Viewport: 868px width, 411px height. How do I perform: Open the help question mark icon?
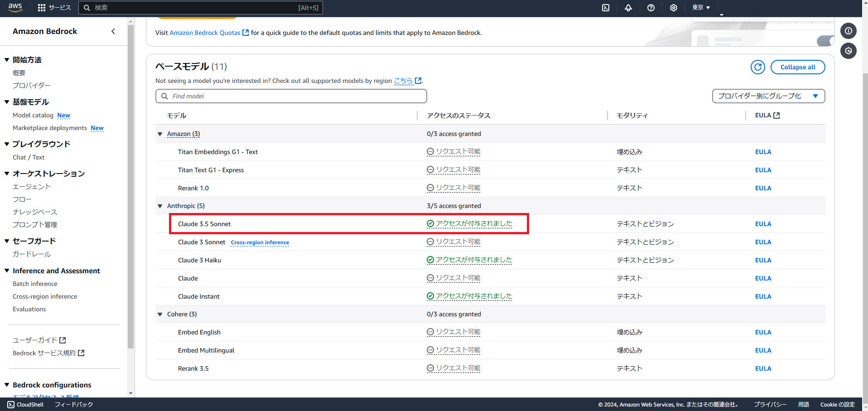click(651, 8)
